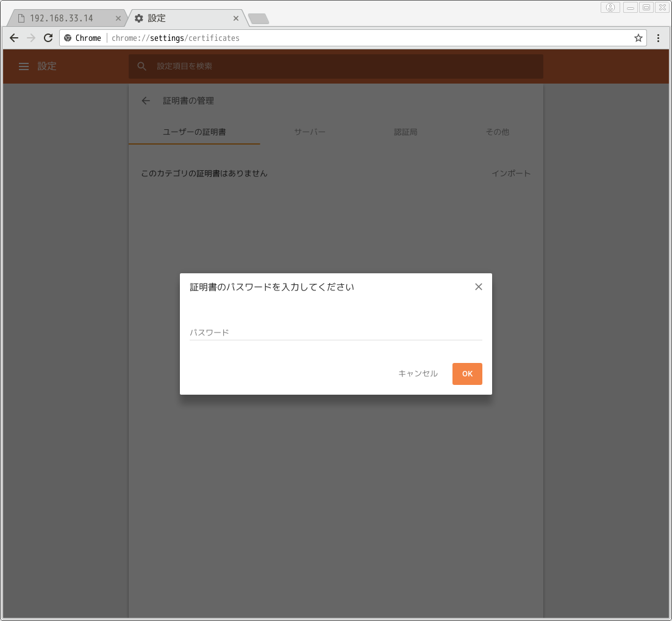Viewport: 672px width, 621px height.
Task: Click the settings search magnifier icon
Action: click(x=142, y=66)
